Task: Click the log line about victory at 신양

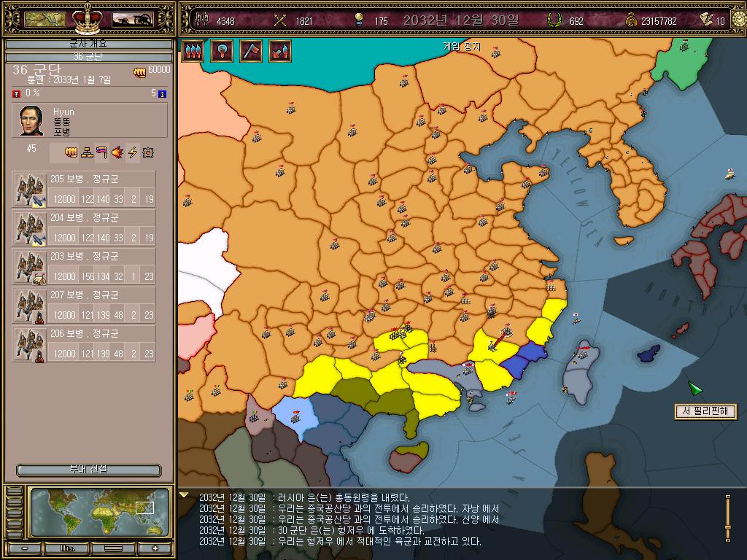Action: click(x=349, y=519)
